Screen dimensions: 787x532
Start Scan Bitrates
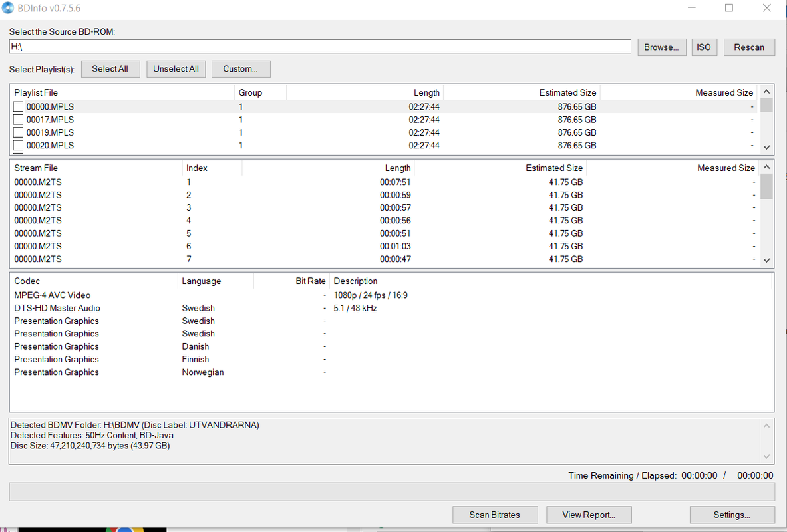pyautogui.click(x=495, y=515)
